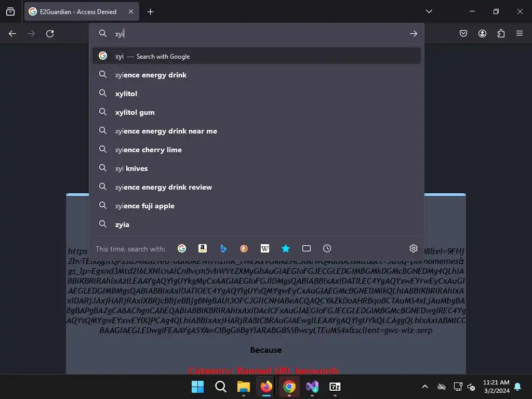Click the Go arrow in address bar
This screenshot has width=532, height=399.
pyautogui.click(x=413, y=34)
